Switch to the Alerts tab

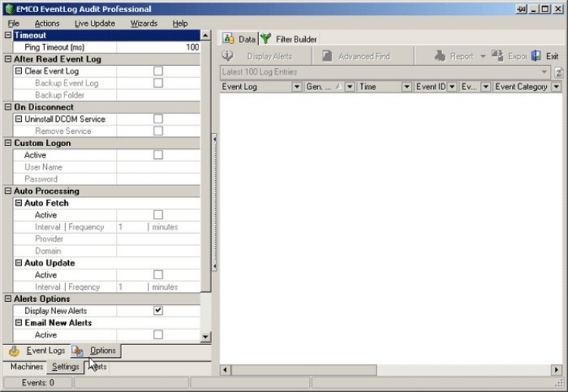click(x=98, y=367)
